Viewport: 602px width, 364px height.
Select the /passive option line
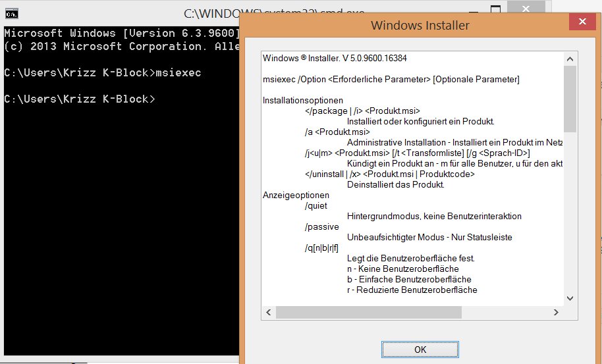pyautogui.click(x=320, y=227)
